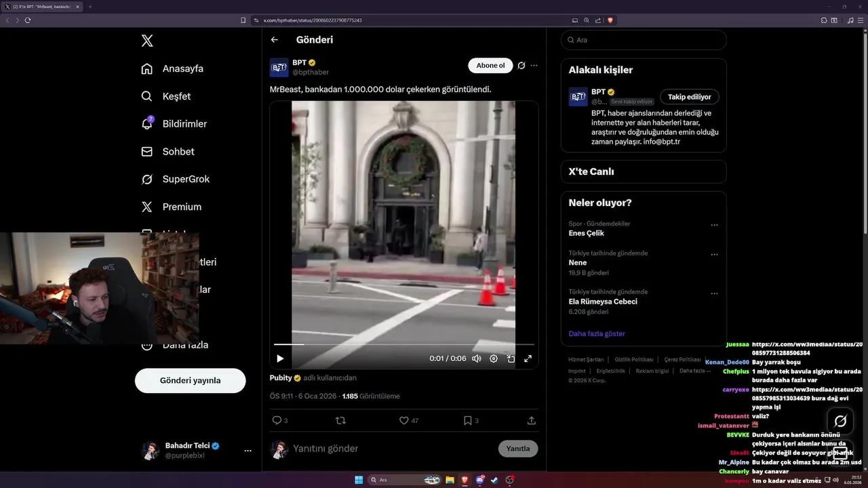Click the share icon on the post
The image size is (868, 488).
coord(532,420)
